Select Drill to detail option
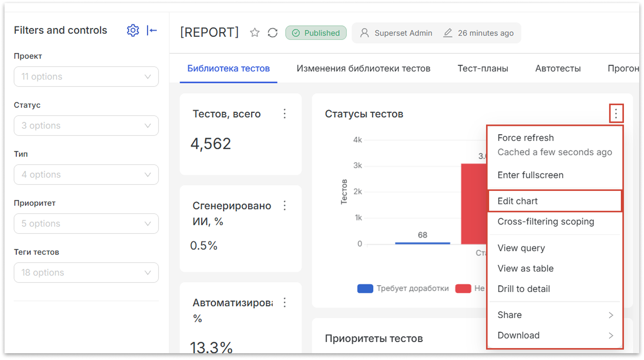Screen dimensions: 644x360 (x=555, y=289)
